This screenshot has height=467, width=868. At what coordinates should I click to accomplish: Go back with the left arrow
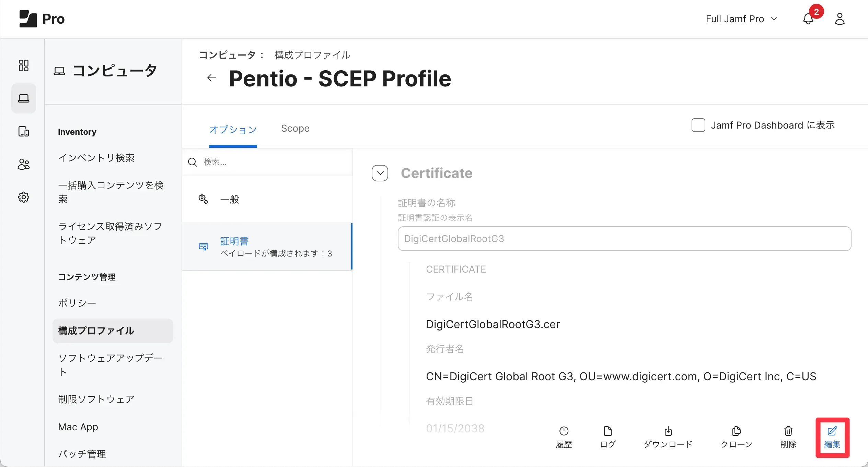tap(212, 78)
